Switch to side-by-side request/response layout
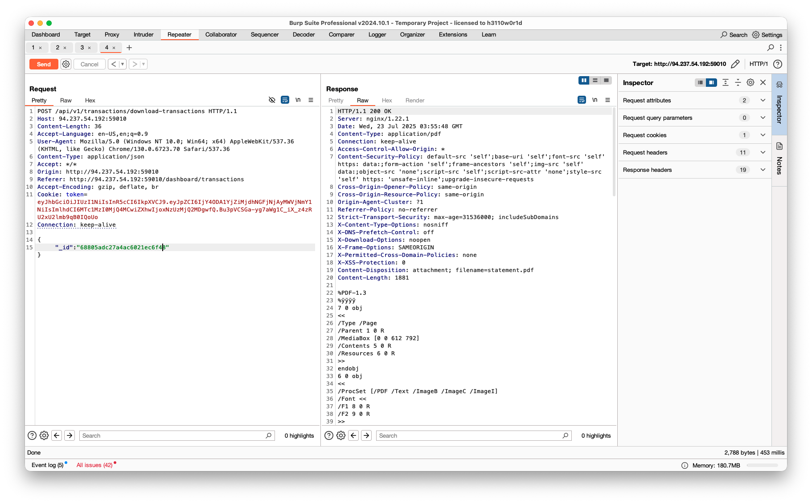The width and height of the screenshot is (812, 504). pyautogui.click(x=583, y=80)
